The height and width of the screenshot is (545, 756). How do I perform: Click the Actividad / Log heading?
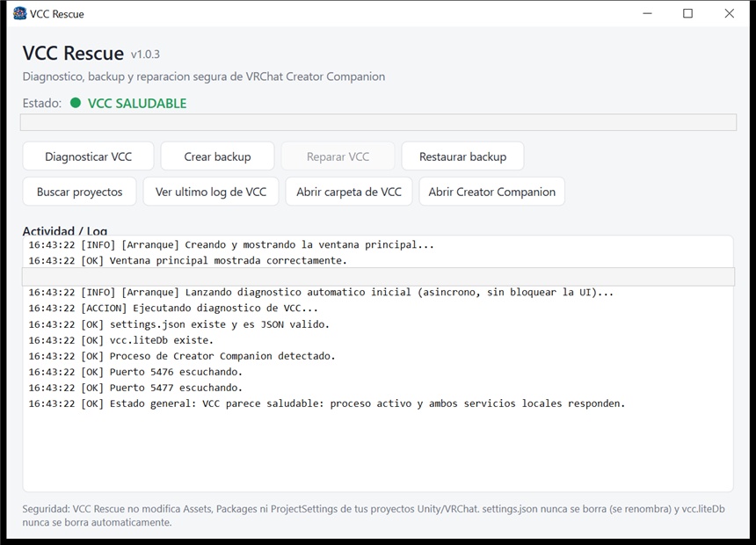64,230
